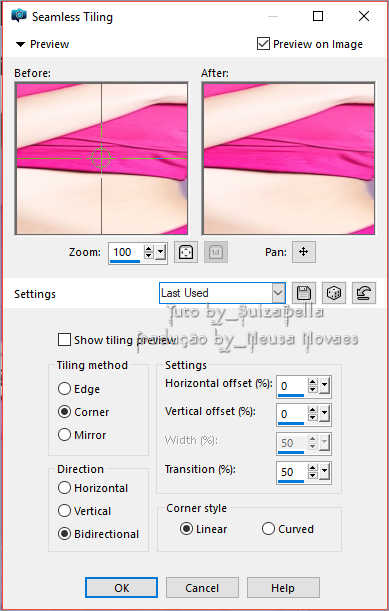389x611 pixels.
Task: Click the Cancel button
Action: click(x=202, y=588)
